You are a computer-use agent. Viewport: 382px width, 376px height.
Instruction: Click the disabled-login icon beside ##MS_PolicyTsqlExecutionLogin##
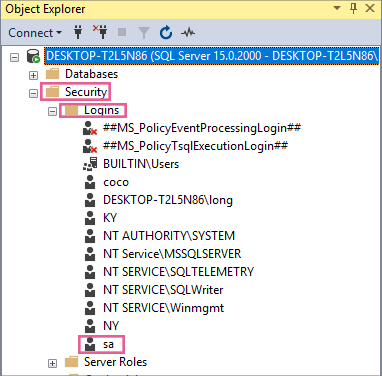90,146
